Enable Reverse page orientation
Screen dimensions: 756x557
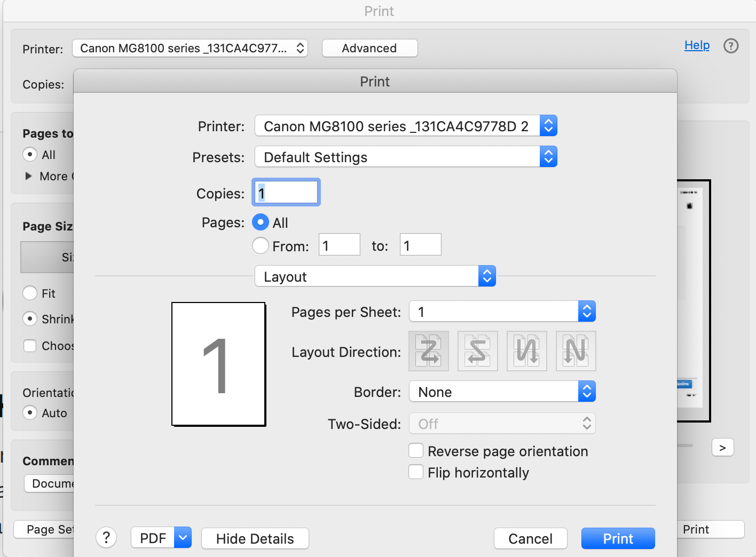(416, 450)
